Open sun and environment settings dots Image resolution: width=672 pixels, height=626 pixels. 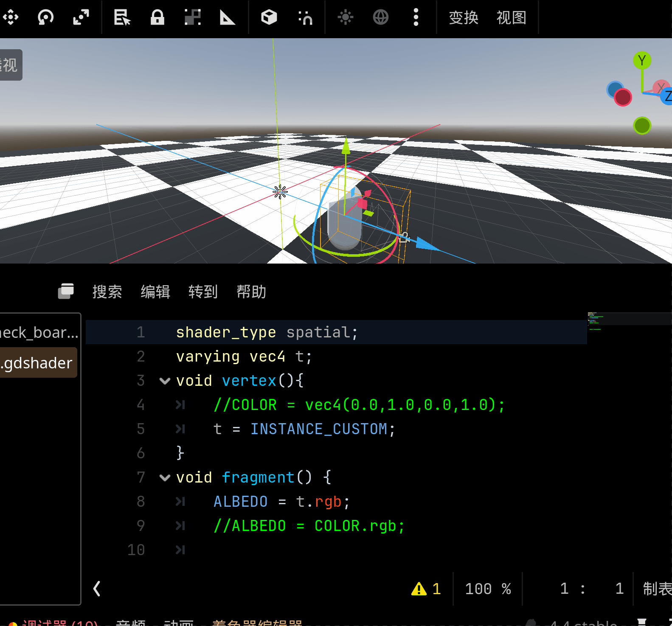(416, 17)
